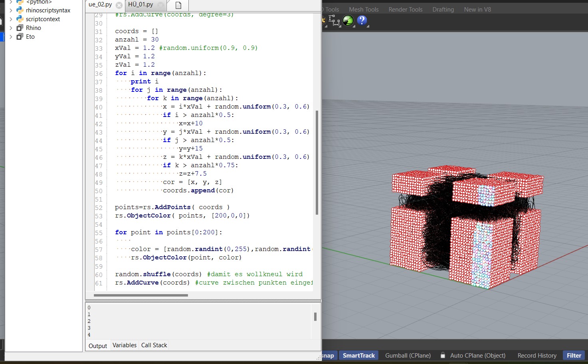Enable Record History in status bar
Image resolution: width=588 pixels, height=364 pixels.
pyautogui.click(x=537, y=355)
